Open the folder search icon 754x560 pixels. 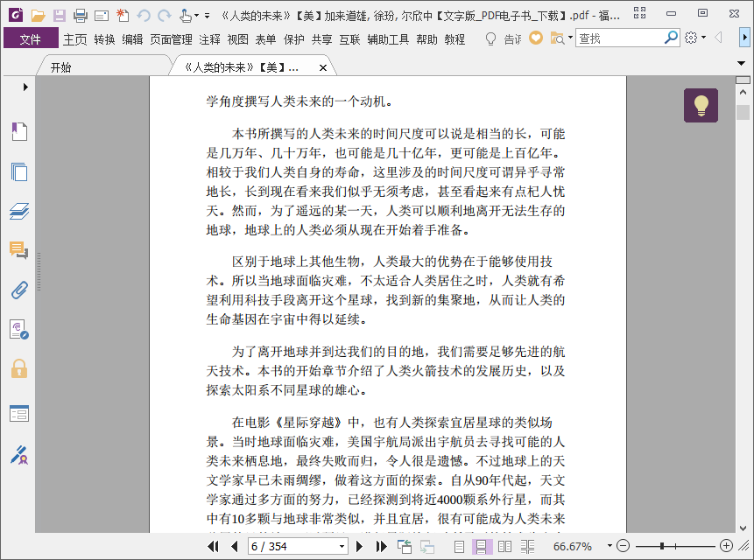click(x=557, y=38)
